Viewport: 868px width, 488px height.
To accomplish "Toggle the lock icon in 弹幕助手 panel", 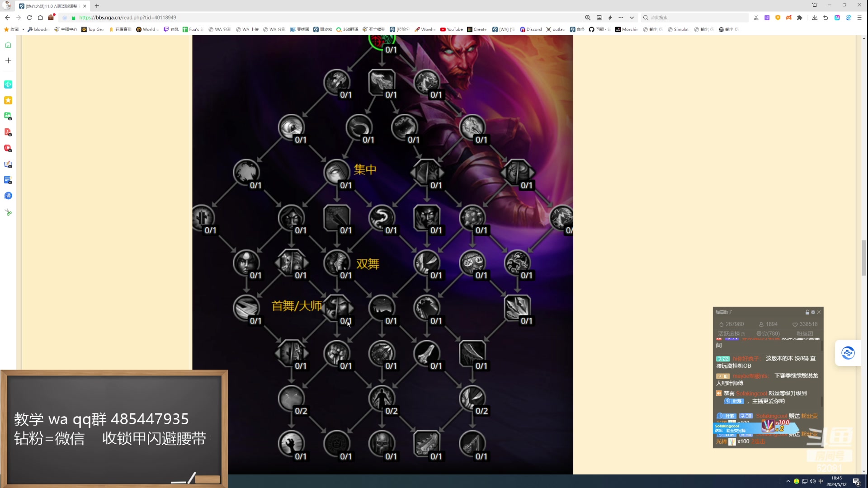I will click(807, 312).
